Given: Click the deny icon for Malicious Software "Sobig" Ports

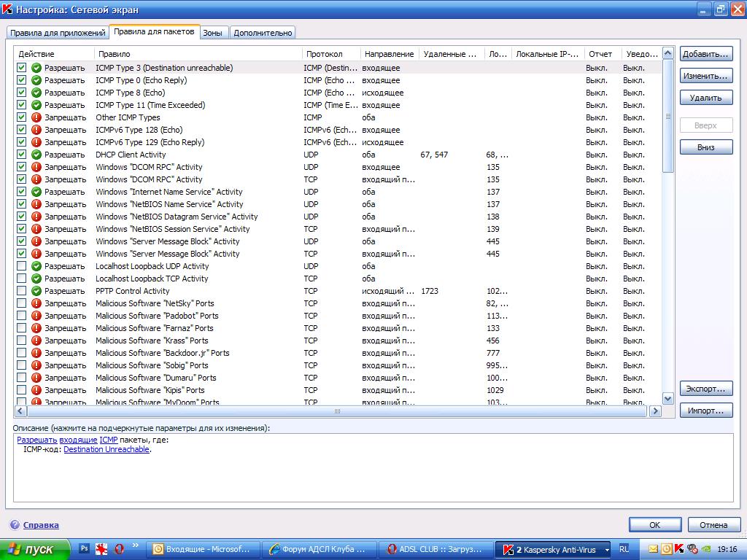Looking at the screenshot, I should pos(36,365).
